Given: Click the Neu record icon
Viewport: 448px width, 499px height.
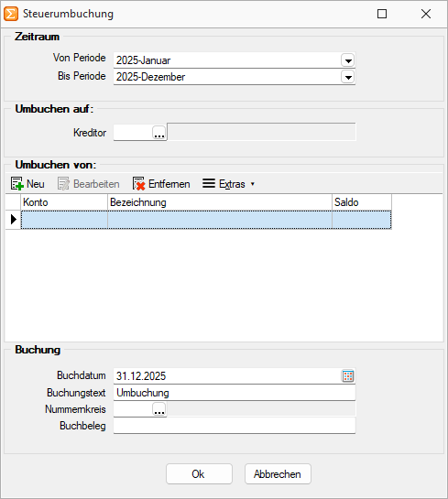Looking at the screenshot, I should (17, 184).
